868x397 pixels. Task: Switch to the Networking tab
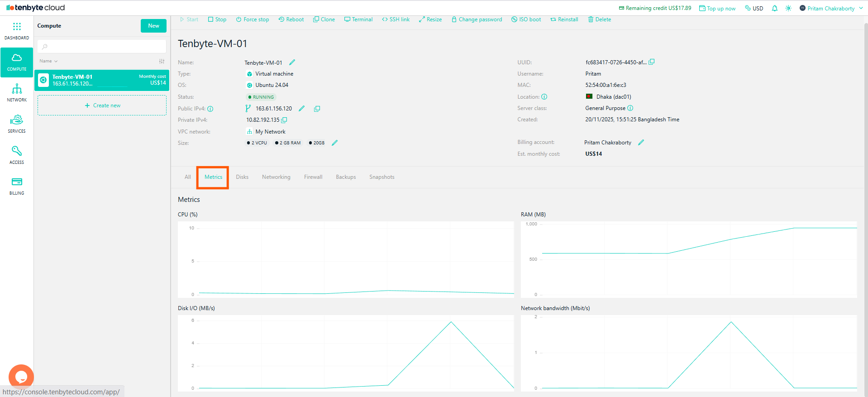pos(276,177)
